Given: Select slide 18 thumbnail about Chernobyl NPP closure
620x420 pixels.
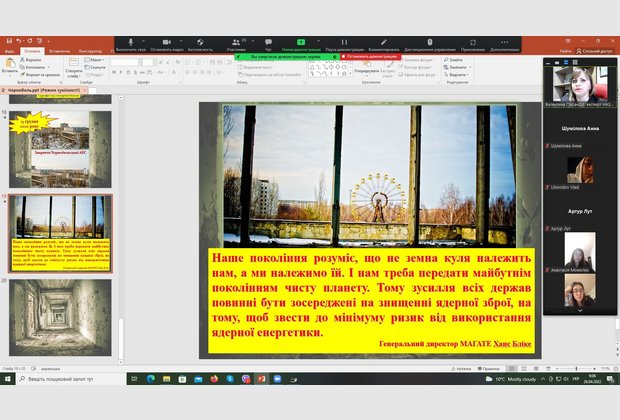Looking at the screenshot, I should pyautogui.click(x=60, y=149).
